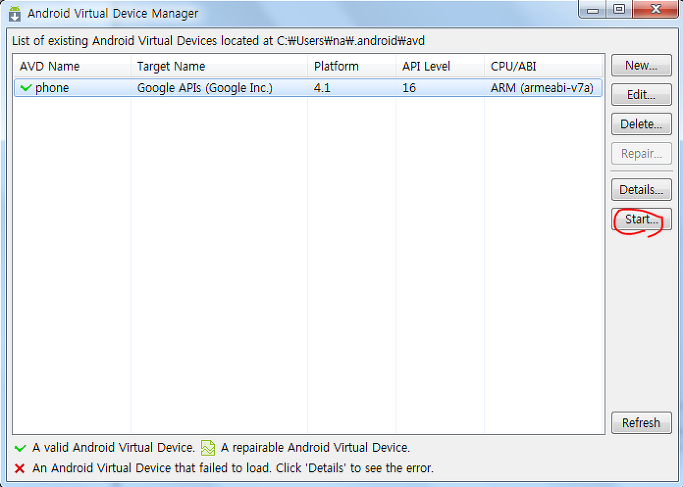Open Details... of the AVD
This screenshot has width=683, height=487.
point(641,189)
